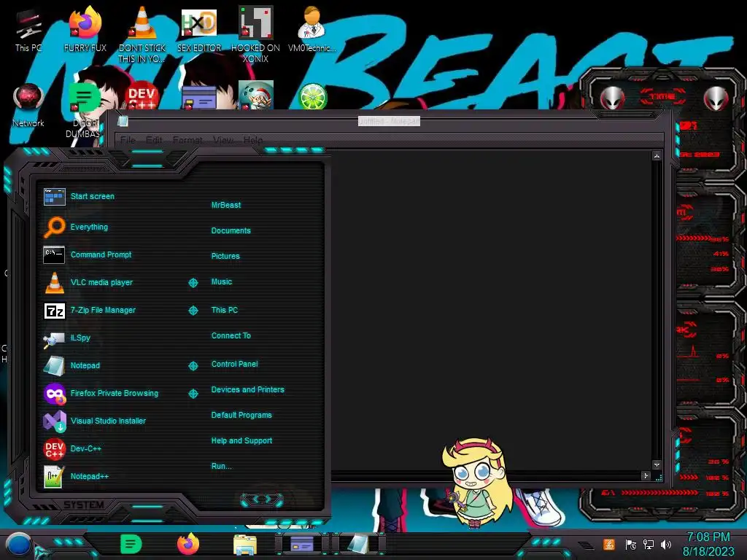Open Default Programs from start menu
The width and height of the screenshot is (747, 560).
click(241, 415)
